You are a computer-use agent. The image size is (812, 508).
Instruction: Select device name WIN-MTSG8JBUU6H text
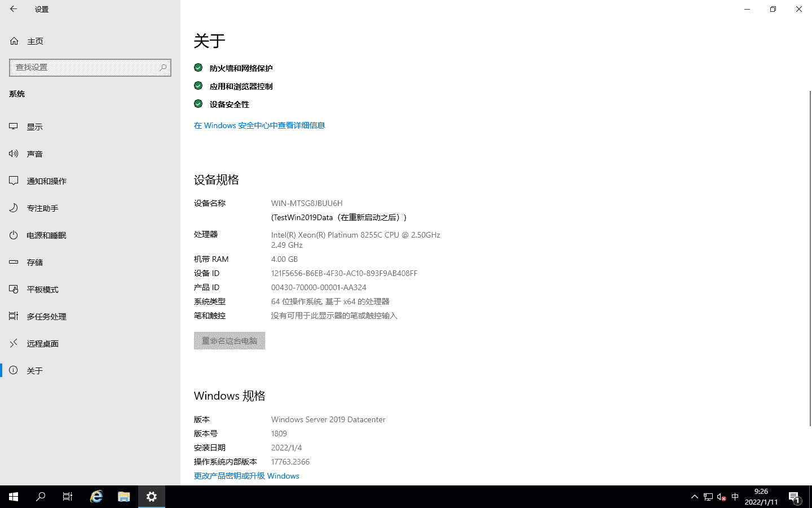coord(307,203)
